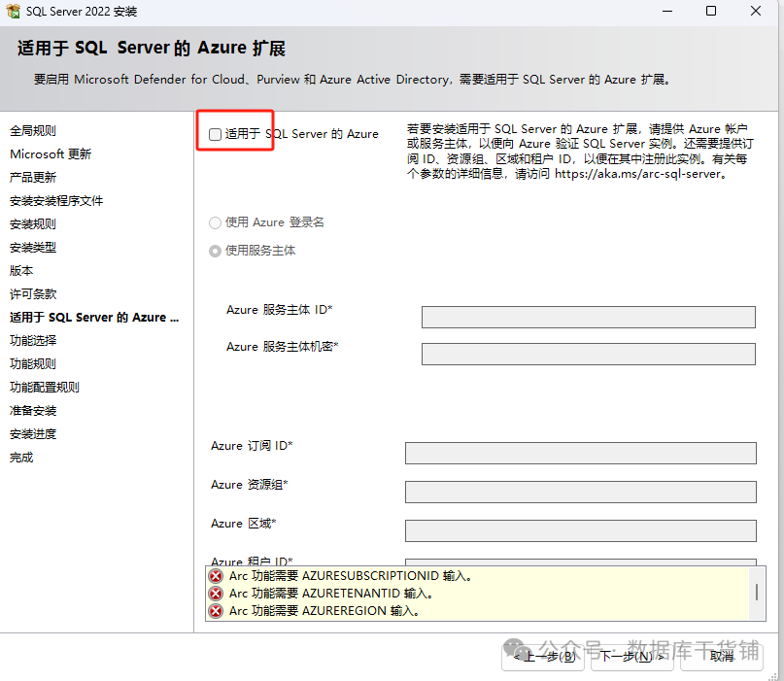Enable the 适用于 SQL Server 的 Azure checkbox
Screen dimensions: 784x681
pyautogui.click(x=215, y=134)
